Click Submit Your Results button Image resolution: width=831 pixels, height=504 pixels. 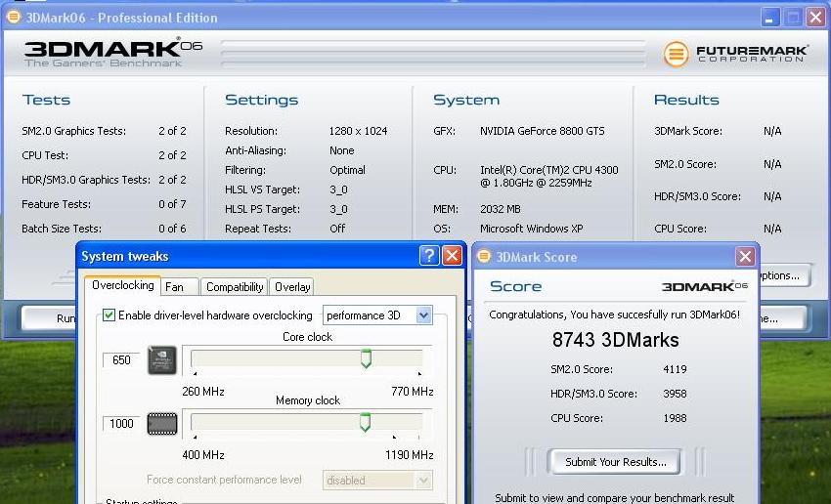tap(615, 462)
